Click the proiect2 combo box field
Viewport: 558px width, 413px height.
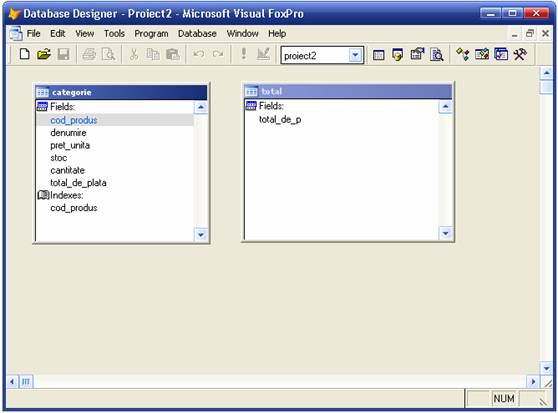click(322, 55)
